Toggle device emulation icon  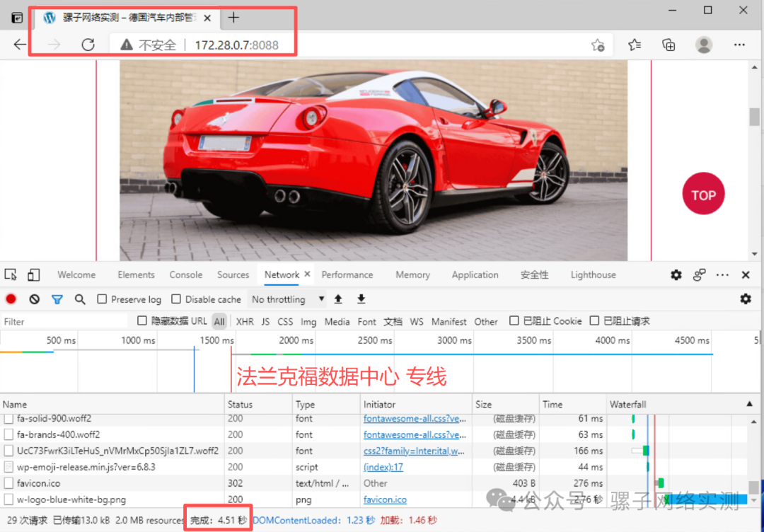[x=33, y=274]
